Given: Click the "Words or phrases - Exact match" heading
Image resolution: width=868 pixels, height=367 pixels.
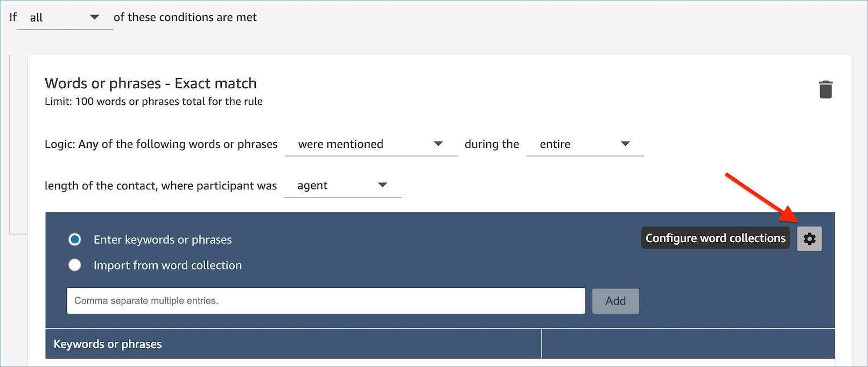Looking at the screenshot, I should click(150, 83).
